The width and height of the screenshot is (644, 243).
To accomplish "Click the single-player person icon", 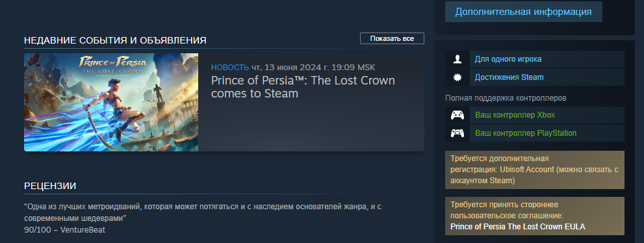I will click(457, 59).
